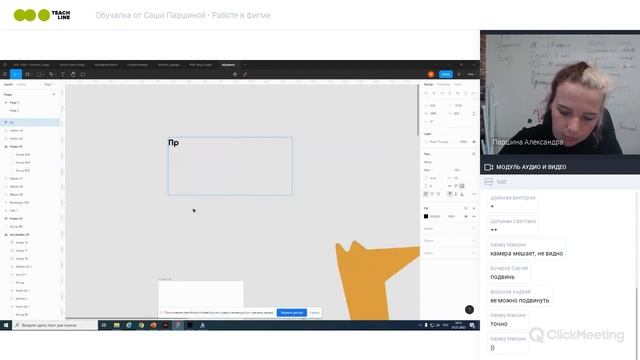Switch to the Inspect tab
640x360 pixels.
coord(458,84)
